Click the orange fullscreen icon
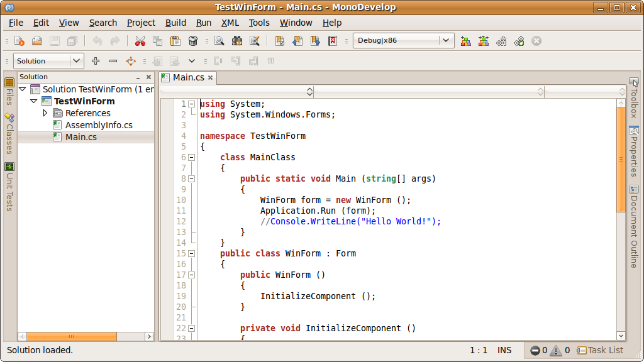Image resolution: width=644 pixels, height=362 pixels. tap(131, 61)
